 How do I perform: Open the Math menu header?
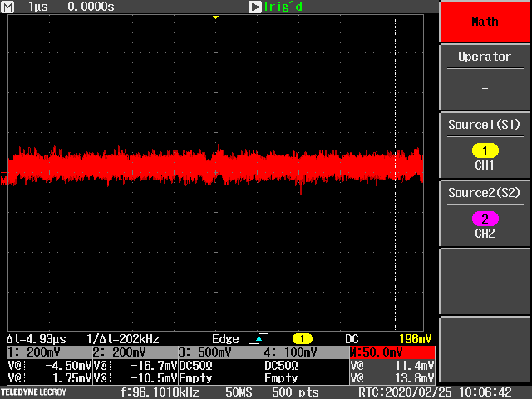coord(485,21)
